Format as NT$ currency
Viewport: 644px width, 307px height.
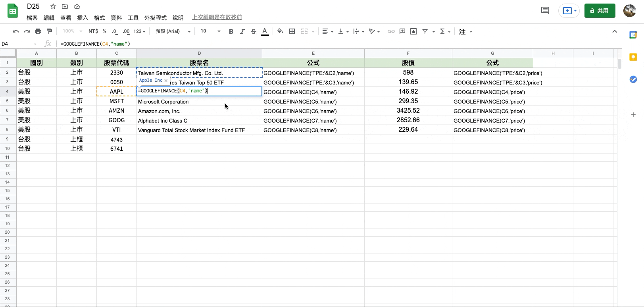[93, 31]
